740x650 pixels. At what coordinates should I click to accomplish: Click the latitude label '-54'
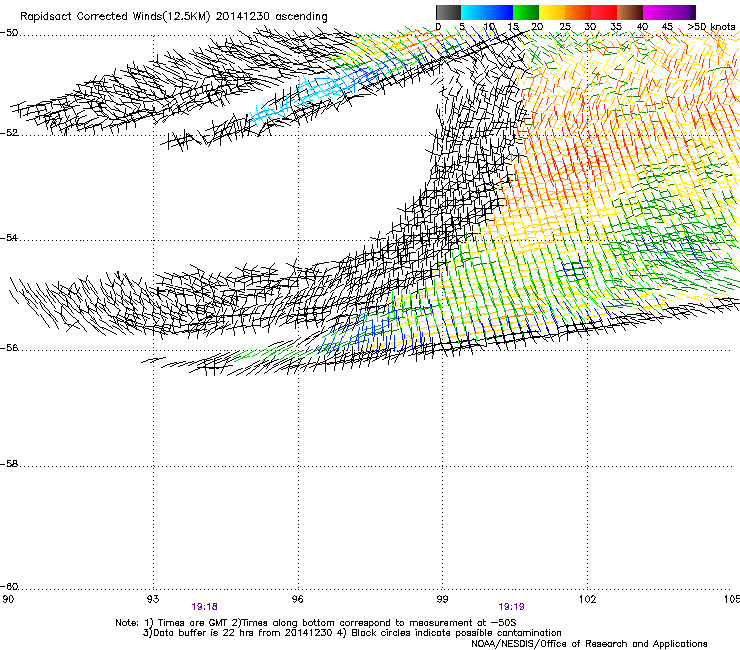coord(9,237)
